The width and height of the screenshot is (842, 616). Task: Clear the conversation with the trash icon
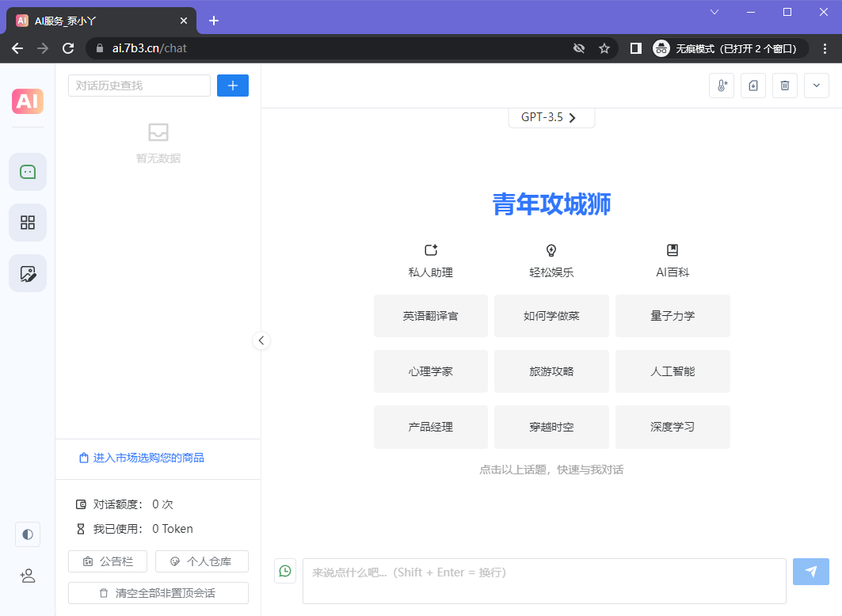click(x=784, y=86)
